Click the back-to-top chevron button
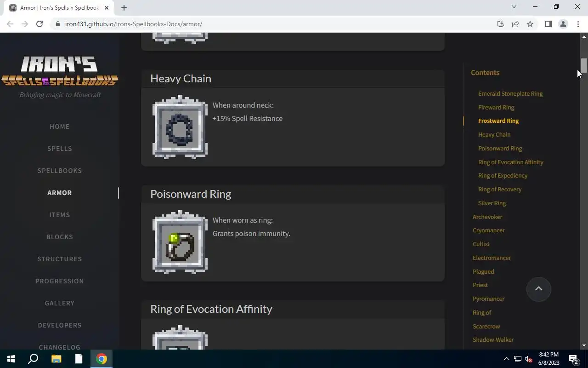This screenshot has width=588, height=368. pos(538,289)
